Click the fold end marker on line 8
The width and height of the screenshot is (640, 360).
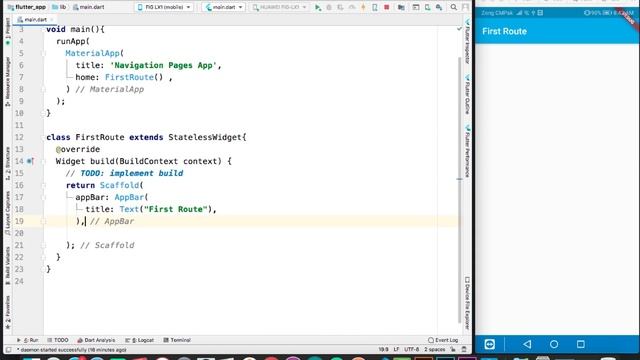[43, 89]
